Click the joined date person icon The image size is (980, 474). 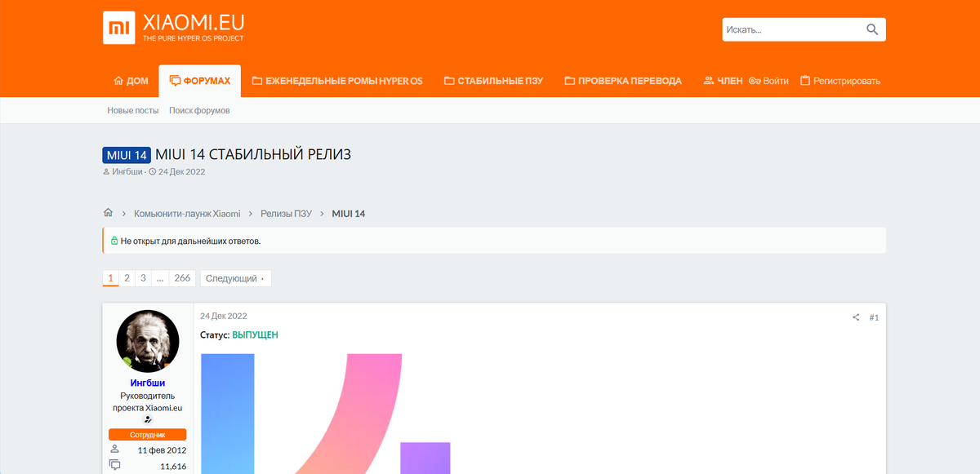point(114,450)
